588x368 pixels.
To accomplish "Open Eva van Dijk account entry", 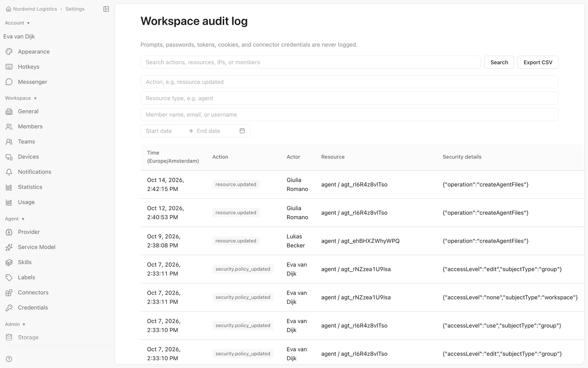I will coord(19,36).
